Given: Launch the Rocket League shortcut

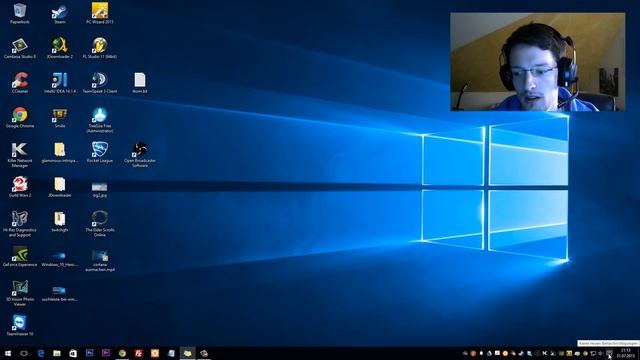Looking at the screenshot, I should coord(100,152).
